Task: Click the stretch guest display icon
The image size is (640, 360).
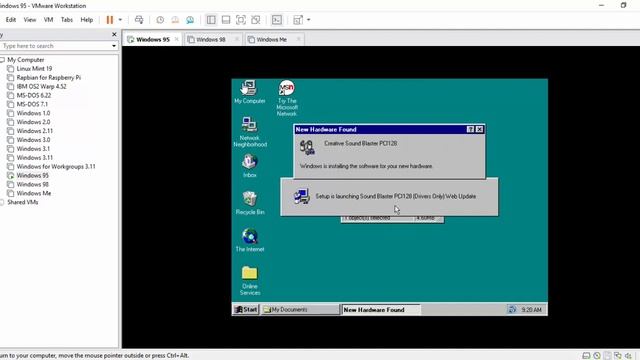Action: click(298, 20)
